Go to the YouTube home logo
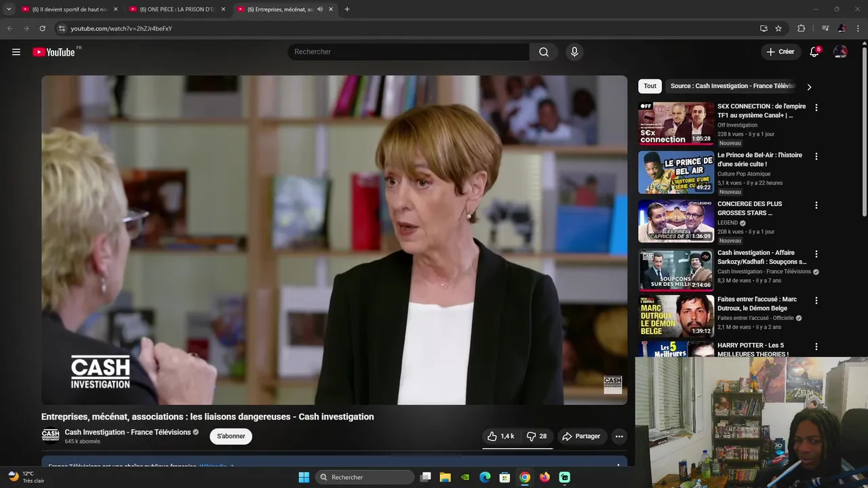Image resolution: width=868 pixels, height=488 pixels. 54,52
